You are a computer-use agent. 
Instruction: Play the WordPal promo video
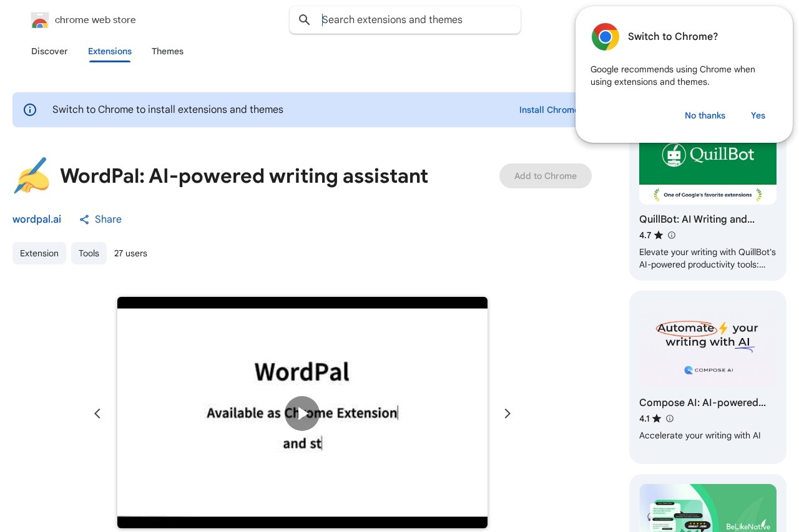tap(302, 414)
